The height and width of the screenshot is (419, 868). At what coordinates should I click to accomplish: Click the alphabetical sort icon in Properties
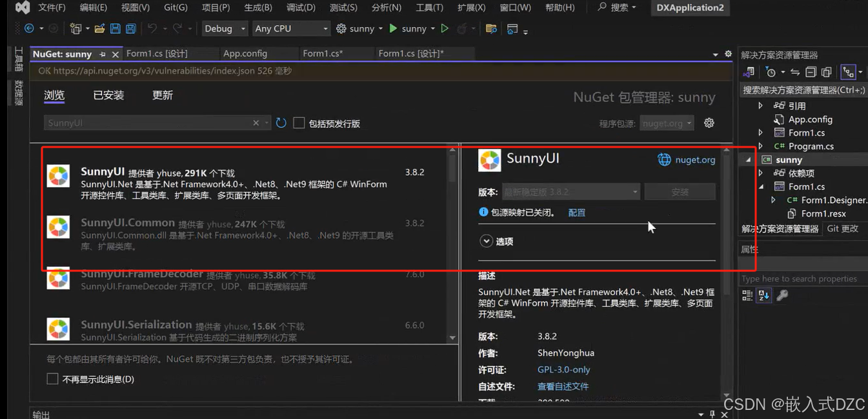[x=763, y=295]
